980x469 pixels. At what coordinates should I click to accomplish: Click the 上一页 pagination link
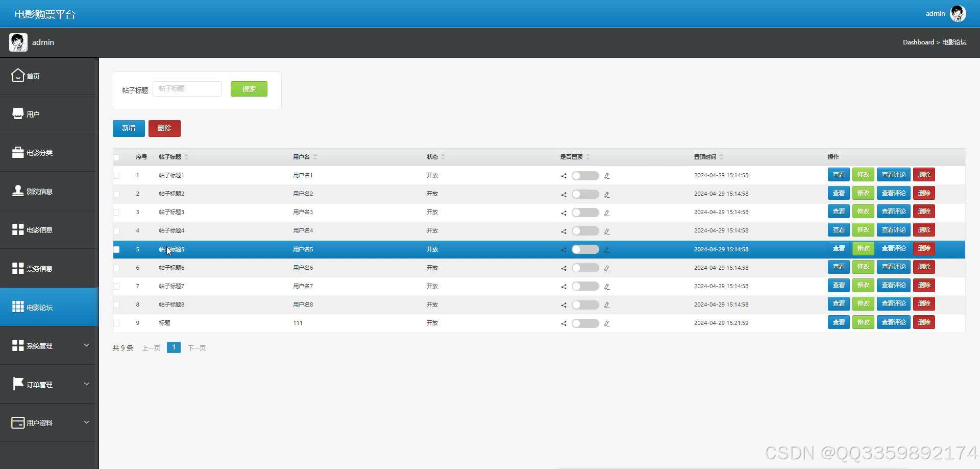point(151,348)
